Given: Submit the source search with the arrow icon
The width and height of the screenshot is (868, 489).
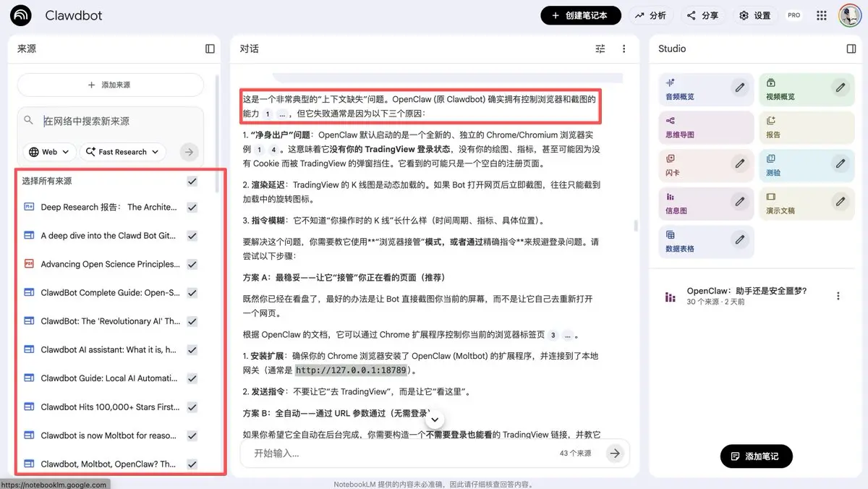Looking at the screenshot, I should (x=189, y=152).
